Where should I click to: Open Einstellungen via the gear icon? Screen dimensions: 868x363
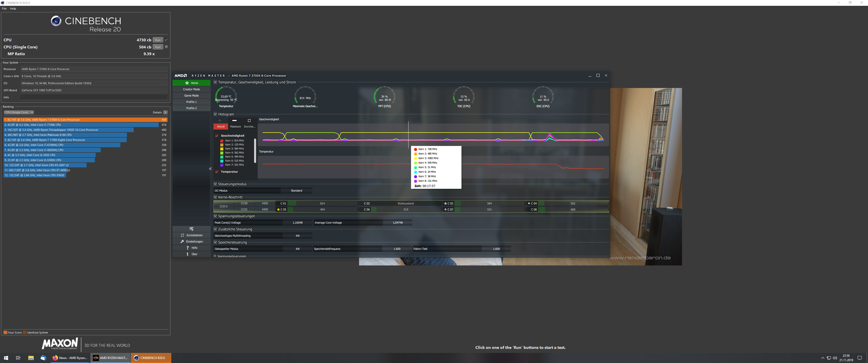coord(182,241)
